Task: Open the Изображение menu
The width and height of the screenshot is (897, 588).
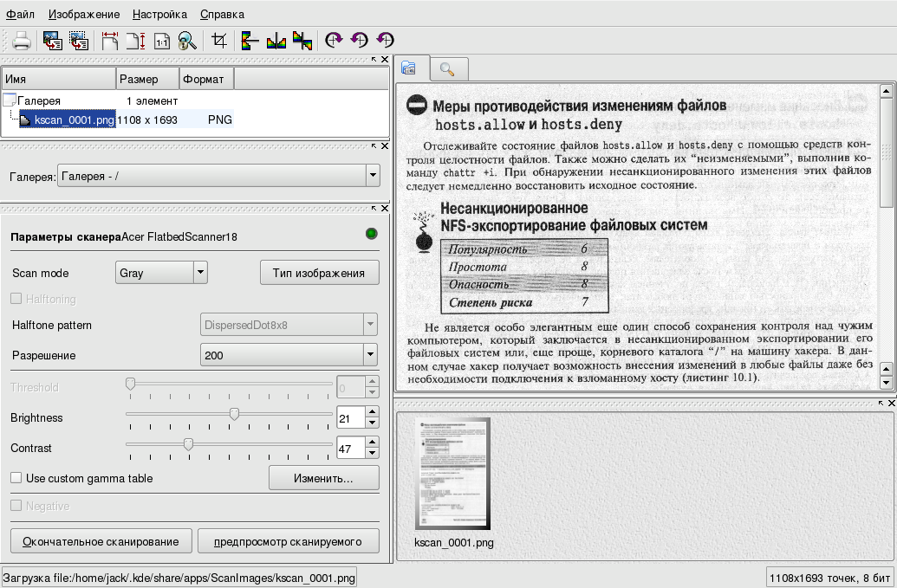Action: 84,14
